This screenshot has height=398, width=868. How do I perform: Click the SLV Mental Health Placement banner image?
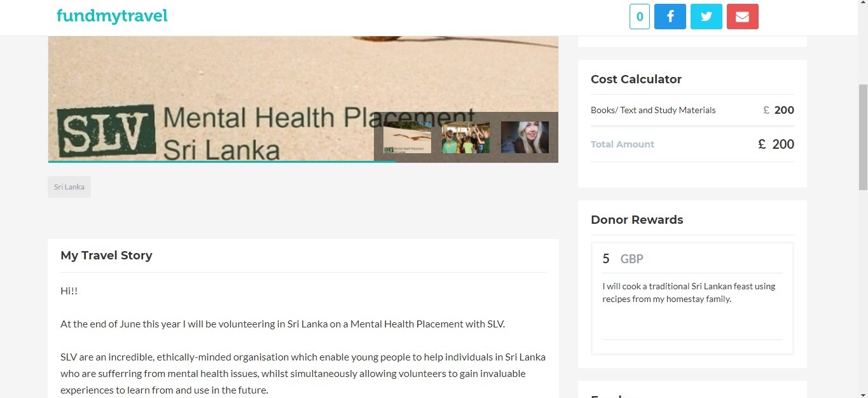tap(303, 83)
